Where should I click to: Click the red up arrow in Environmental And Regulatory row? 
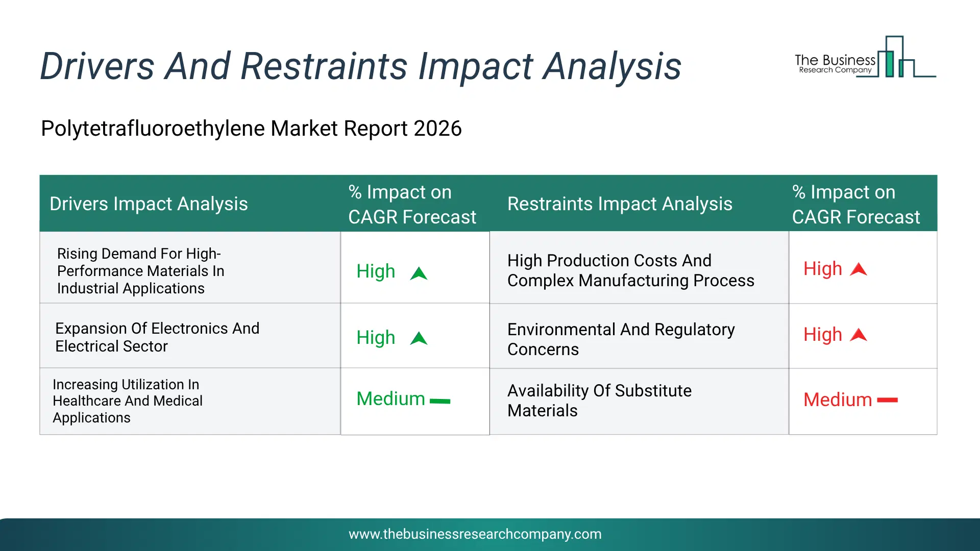(859, 335)
